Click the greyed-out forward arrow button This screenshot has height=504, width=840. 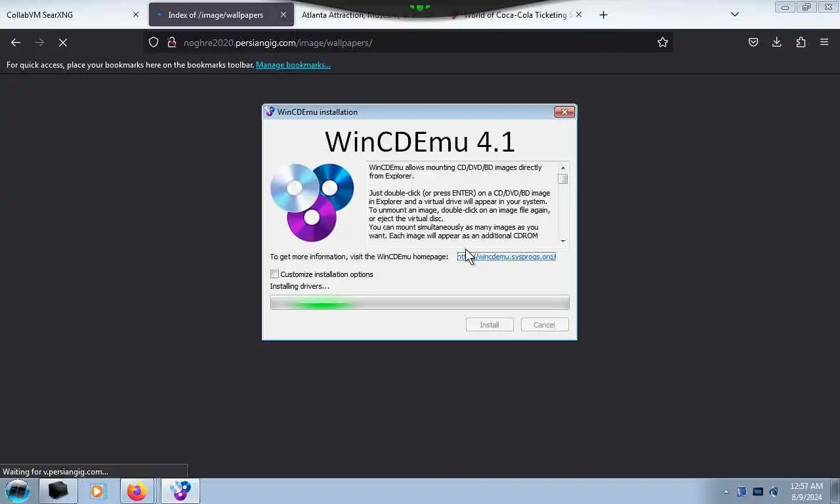[39, 42]
